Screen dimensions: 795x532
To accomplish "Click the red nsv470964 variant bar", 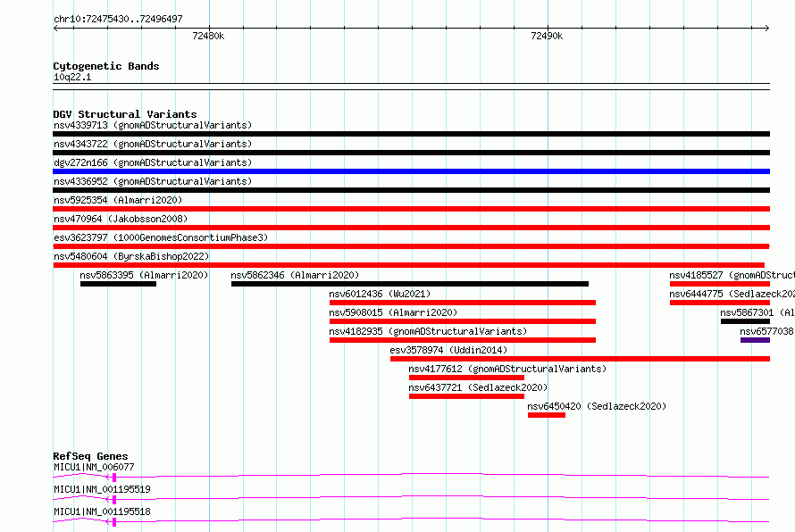I will 411,228.
